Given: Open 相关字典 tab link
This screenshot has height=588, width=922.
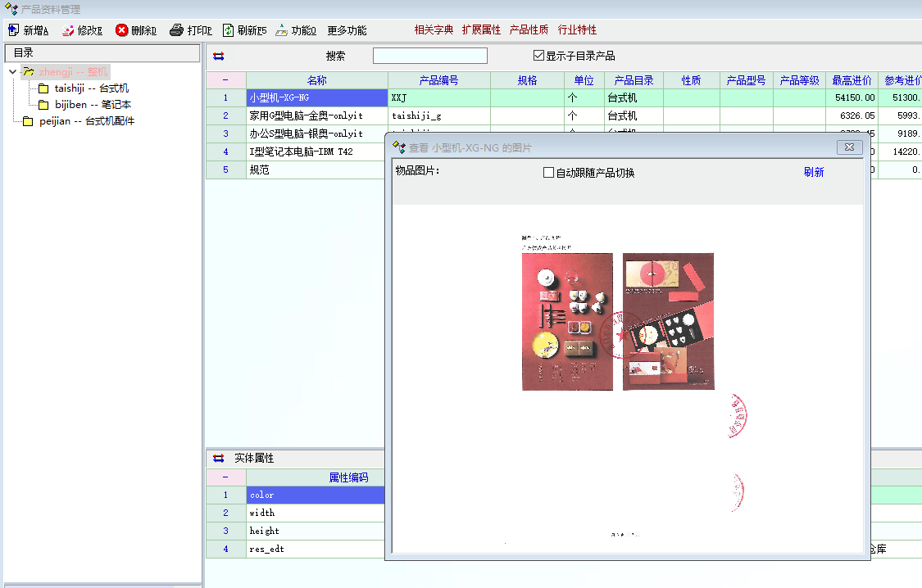Looking at the screenshot, I should [x=434, y=29].
